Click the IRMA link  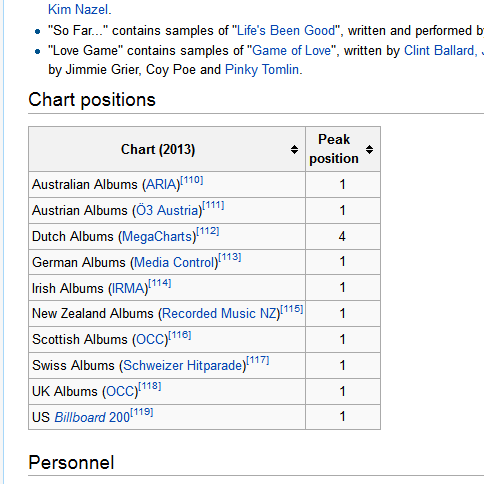coord(128,288)
